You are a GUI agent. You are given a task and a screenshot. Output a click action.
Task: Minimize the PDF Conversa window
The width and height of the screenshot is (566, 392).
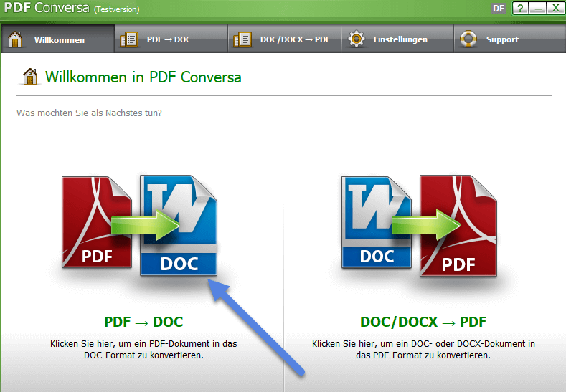coord(538,9)
